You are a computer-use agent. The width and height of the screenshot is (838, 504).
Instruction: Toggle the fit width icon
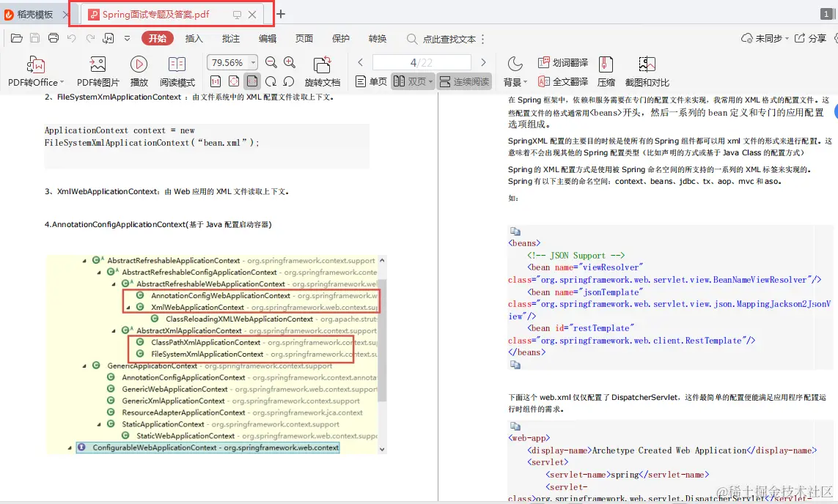coord(252,81)
